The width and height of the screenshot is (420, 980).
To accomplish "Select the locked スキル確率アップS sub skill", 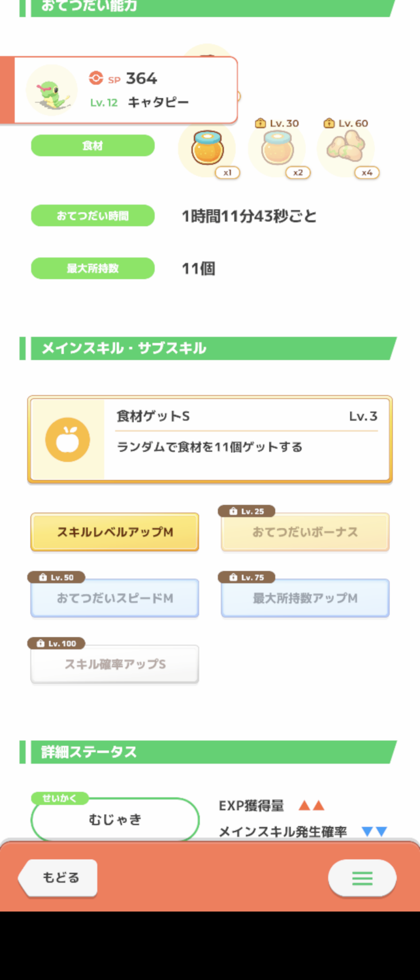I will click(x=115, y=664).
